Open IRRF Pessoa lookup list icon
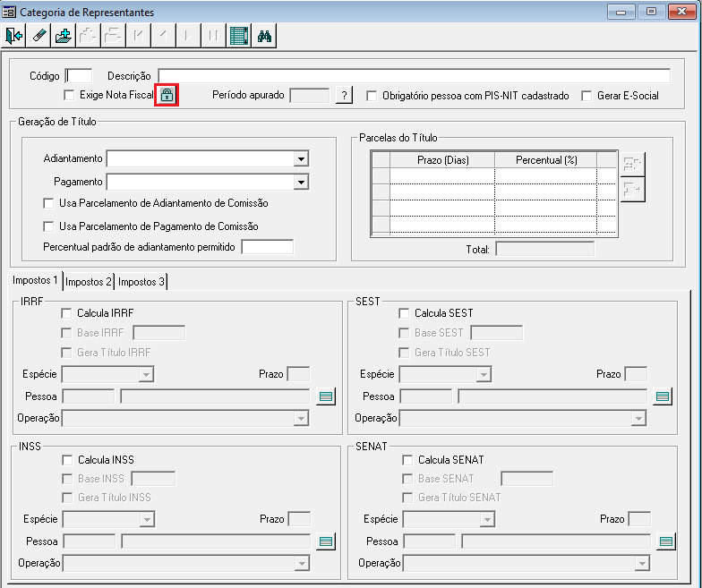The width and height of the screenshot is (702, 588). coord(326,396)
